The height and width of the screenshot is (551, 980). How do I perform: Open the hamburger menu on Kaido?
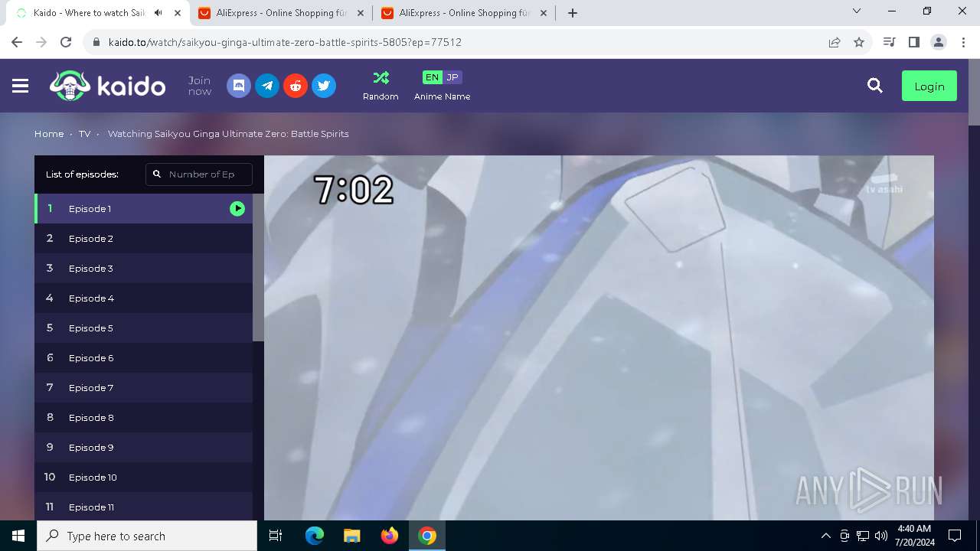point(21,86)
